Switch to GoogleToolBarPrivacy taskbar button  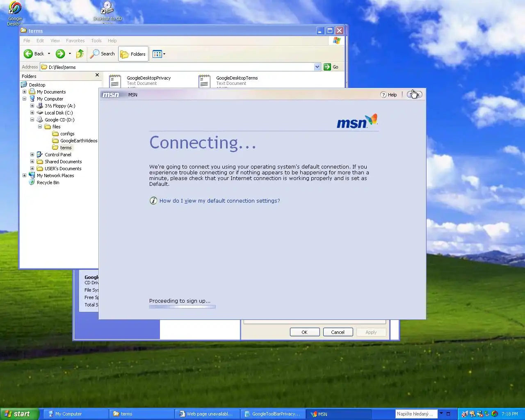click(x=272, y=414)
